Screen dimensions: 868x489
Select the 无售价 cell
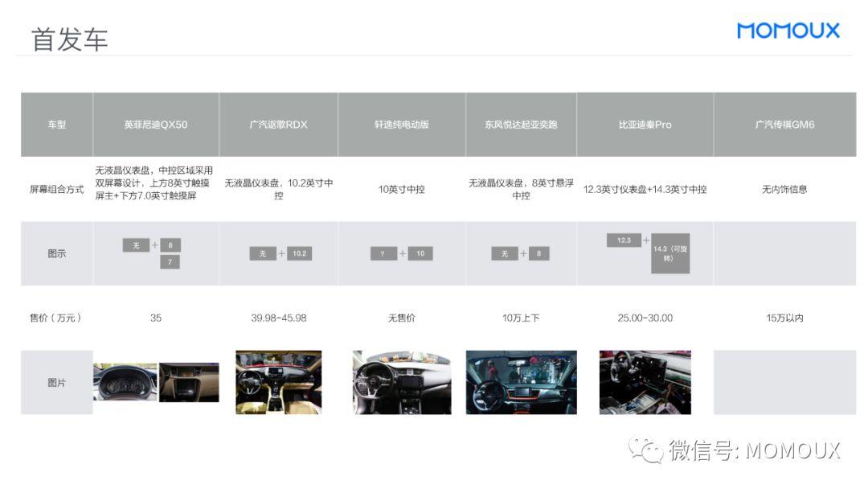(402, 318)
